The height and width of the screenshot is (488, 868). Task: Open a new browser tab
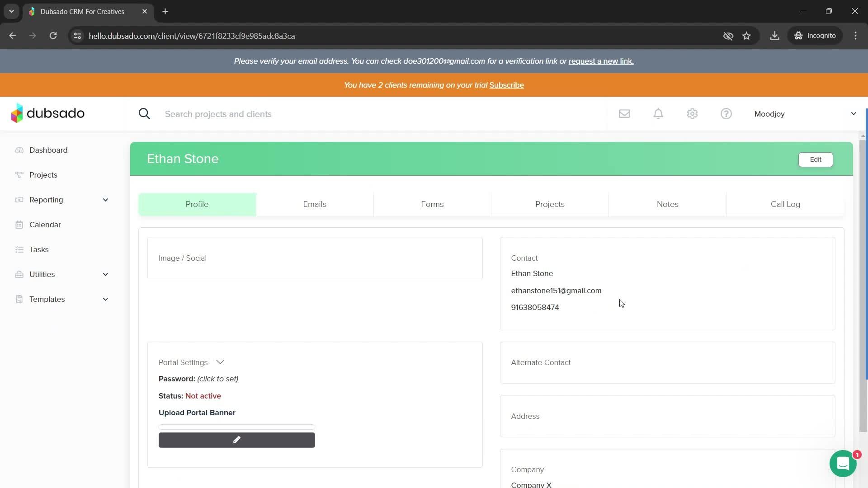click(x=165, y=11)
